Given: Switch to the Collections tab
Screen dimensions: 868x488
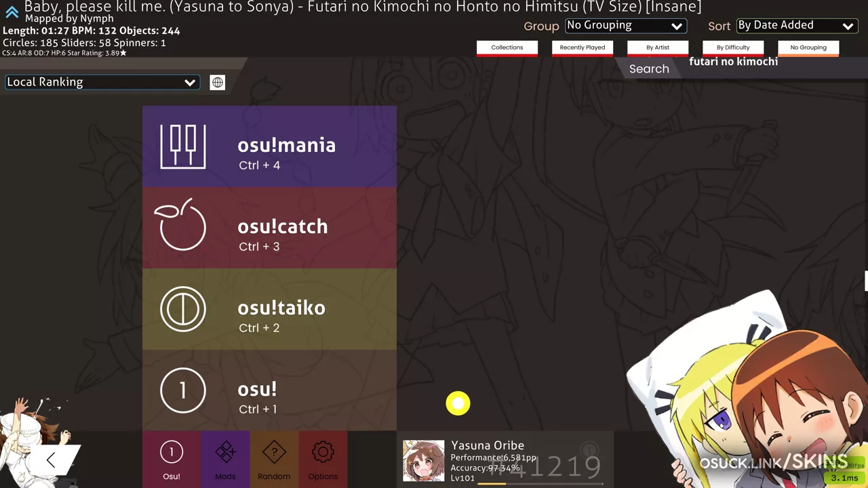Looking at the screenshot, I should (507, 48).
